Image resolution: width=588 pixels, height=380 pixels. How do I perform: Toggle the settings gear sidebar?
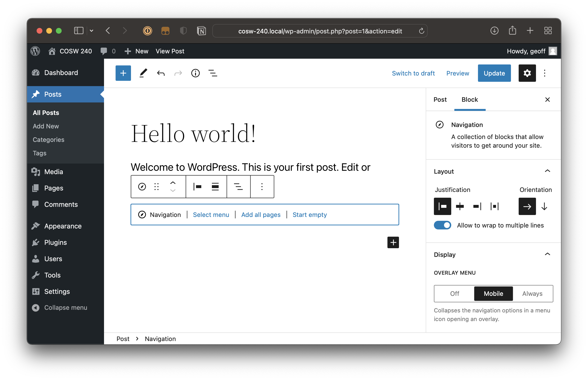click(x=527, y=73)
